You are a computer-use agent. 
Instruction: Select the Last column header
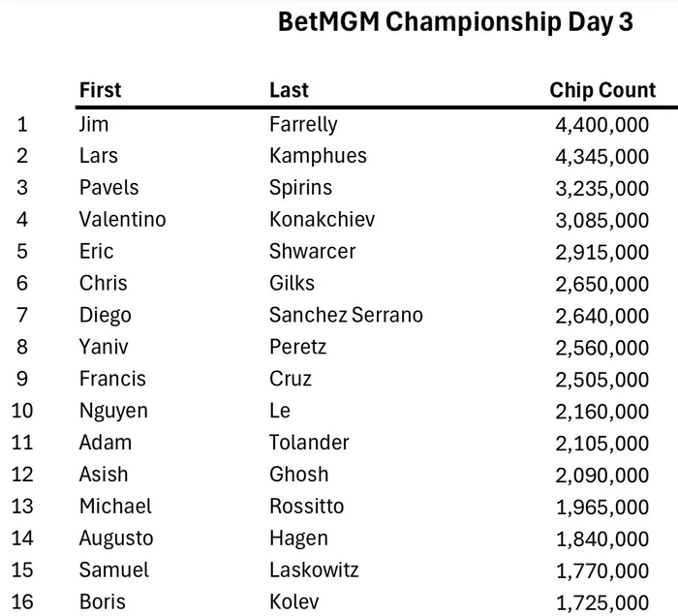tap(289, 90)
